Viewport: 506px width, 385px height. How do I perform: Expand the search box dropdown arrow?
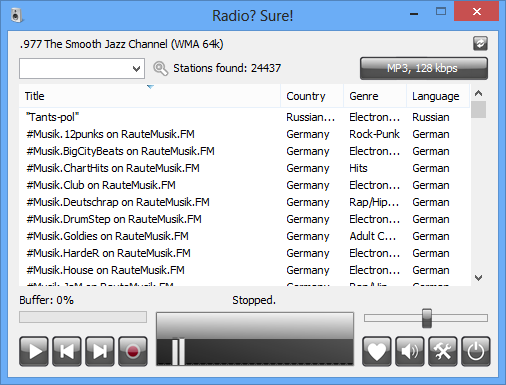coord(136,69)
